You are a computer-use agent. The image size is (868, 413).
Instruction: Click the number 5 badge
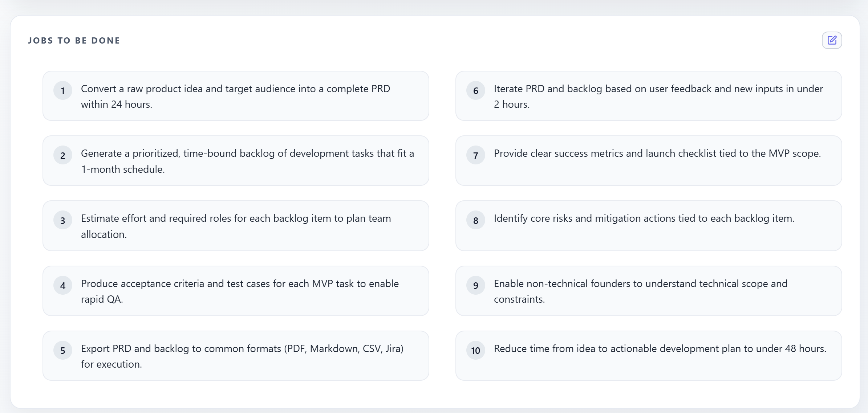point(63,350)
